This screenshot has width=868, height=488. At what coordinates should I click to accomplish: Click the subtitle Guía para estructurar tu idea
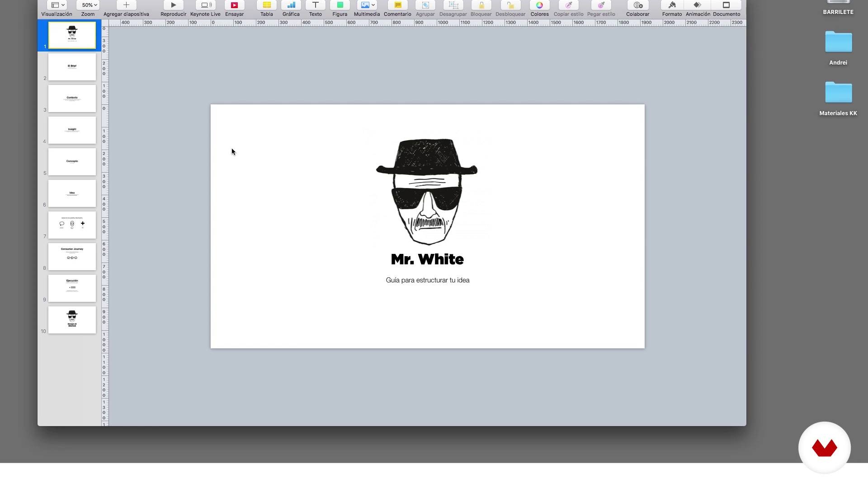tap(428, 280)
